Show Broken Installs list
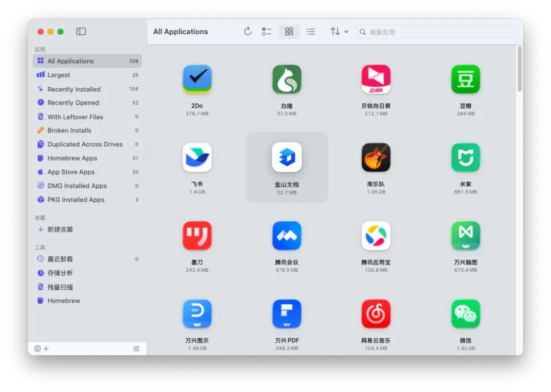The height and width of the screenshot is (392, 551). [87, 130]
